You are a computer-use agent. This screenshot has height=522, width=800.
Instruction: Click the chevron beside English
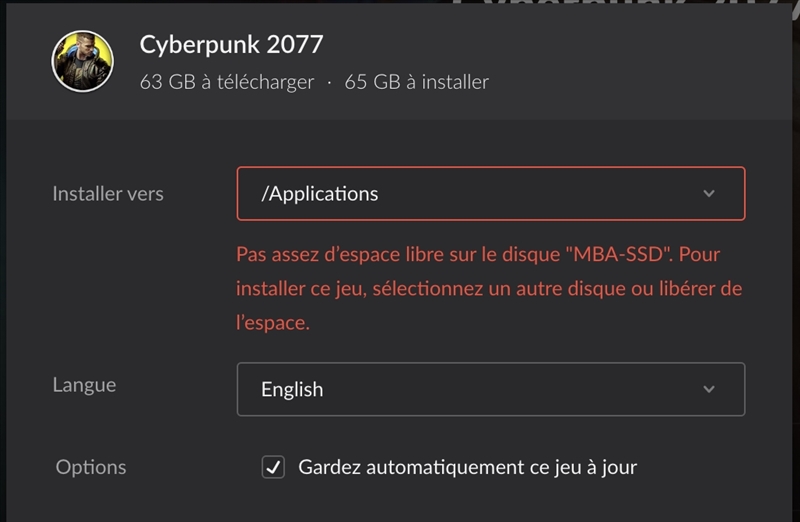(709, 389)
